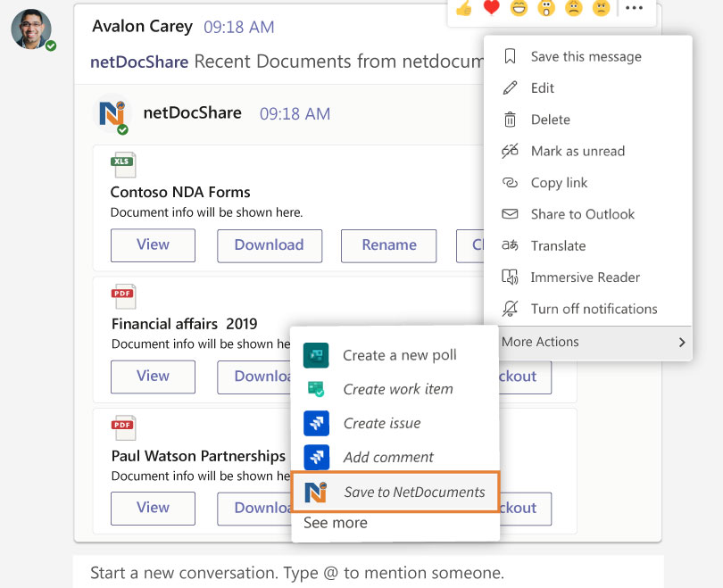
Task: View the Financial affairs 2019 document
Action: coord(153,377)
